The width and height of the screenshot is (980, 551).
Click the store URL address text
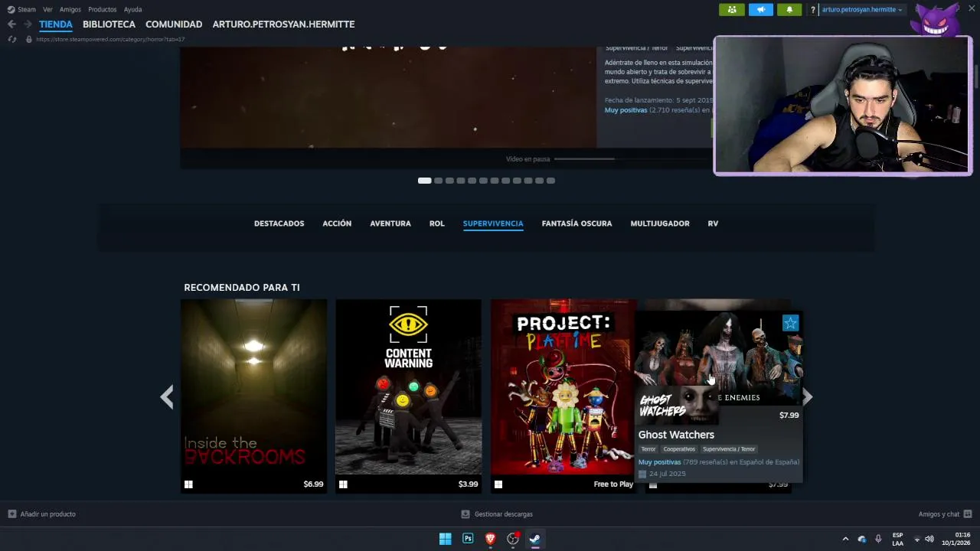(110, 39)
